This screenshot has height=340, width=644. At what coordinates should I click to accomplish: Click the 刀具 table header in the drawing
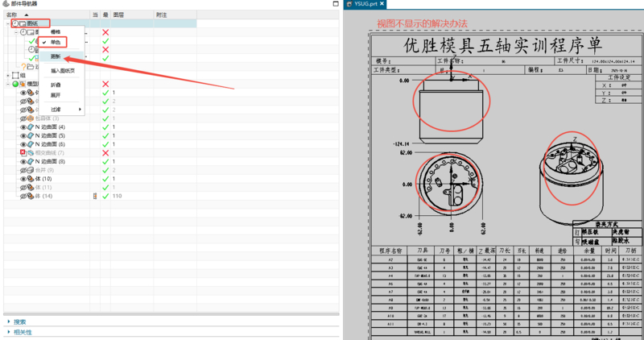tap(423, 251)
